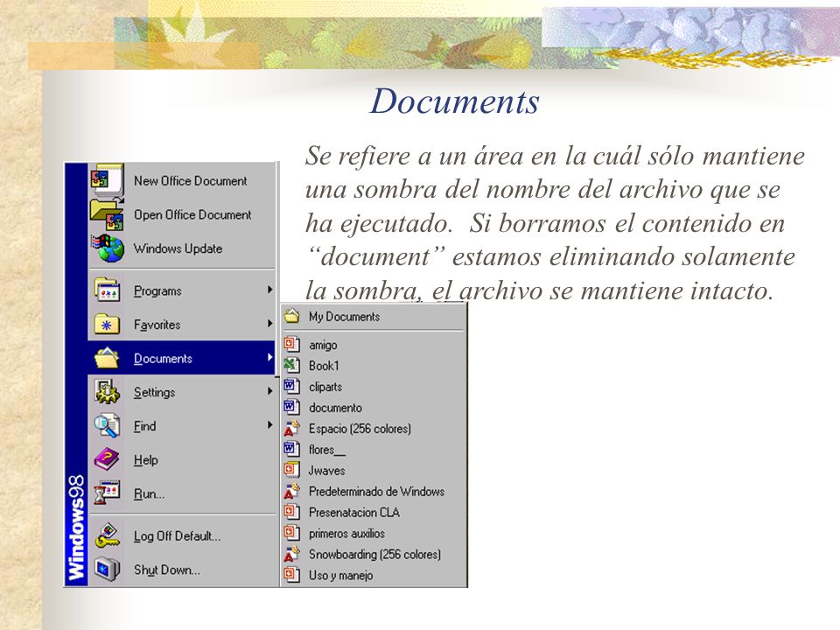Image resolution: width=840 pixels, height=630 pixels.
Task: Click the PowerPoint icon beside Jwaves
Action: coord(291,470)
